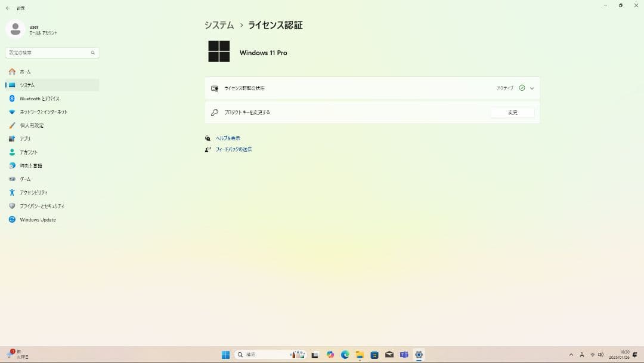This screenshot has width=644, height=363.
Task: Open アカウント settings
Action: pyautogui.click(x=30, y=152)
